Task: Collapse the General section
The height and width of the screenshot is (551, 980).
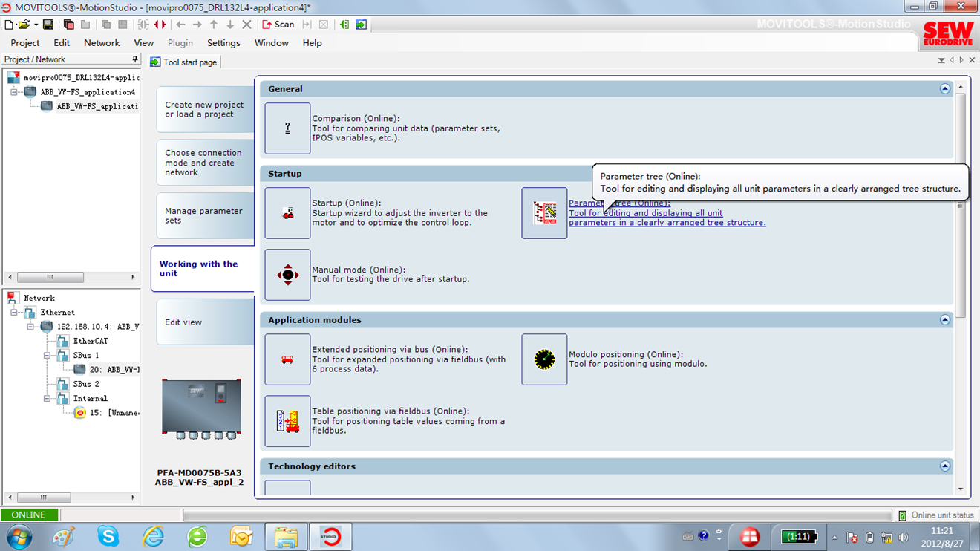Action: (x=944, y=89)
